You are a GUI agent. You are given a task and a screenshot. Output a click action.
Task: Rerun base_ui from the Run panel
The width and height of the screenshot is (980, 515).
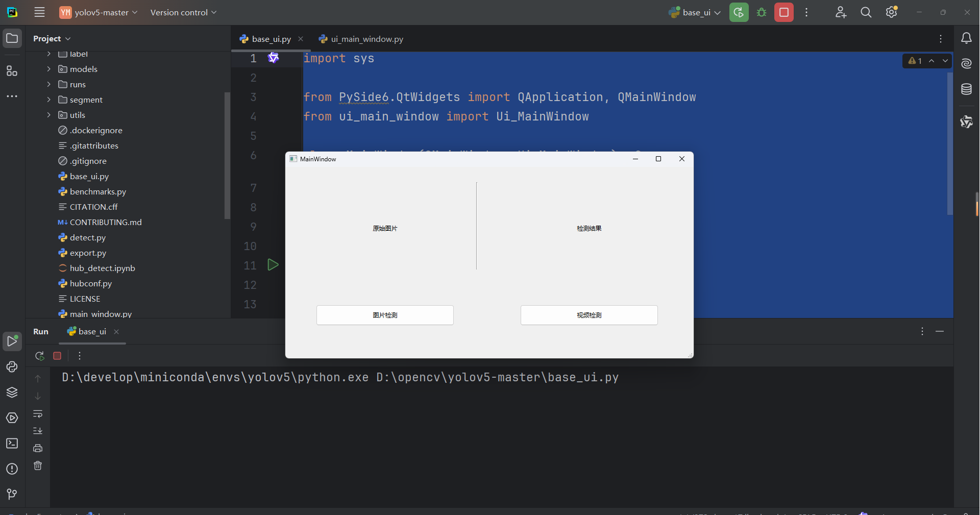click(39, 356)
